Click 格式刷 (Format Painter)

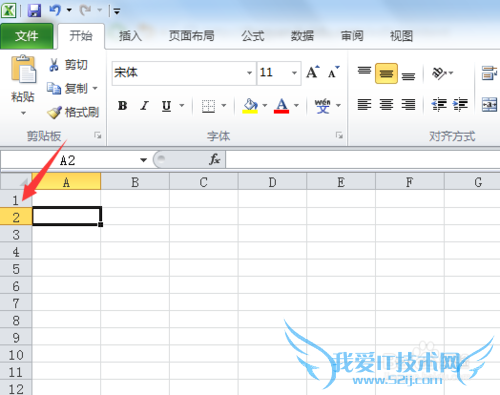73,112
